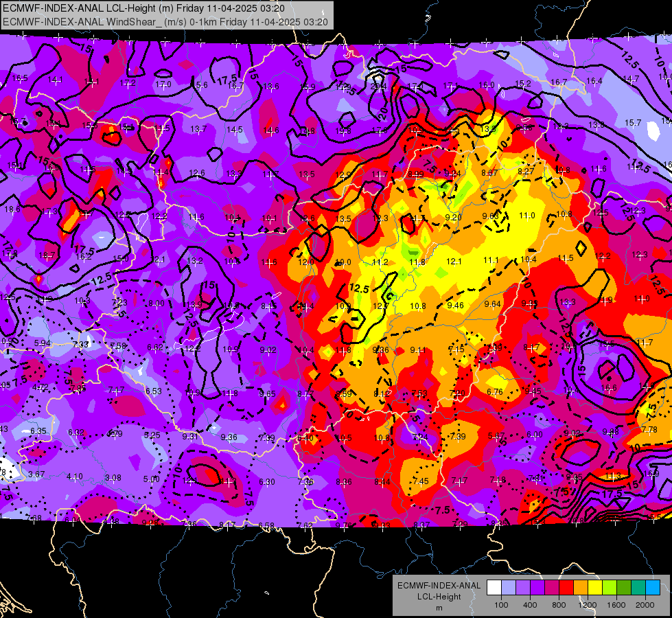Viewport: 672px width, 618px height.
Task: Click the 6.30 grid point value
Action: (x=266, y=482)
